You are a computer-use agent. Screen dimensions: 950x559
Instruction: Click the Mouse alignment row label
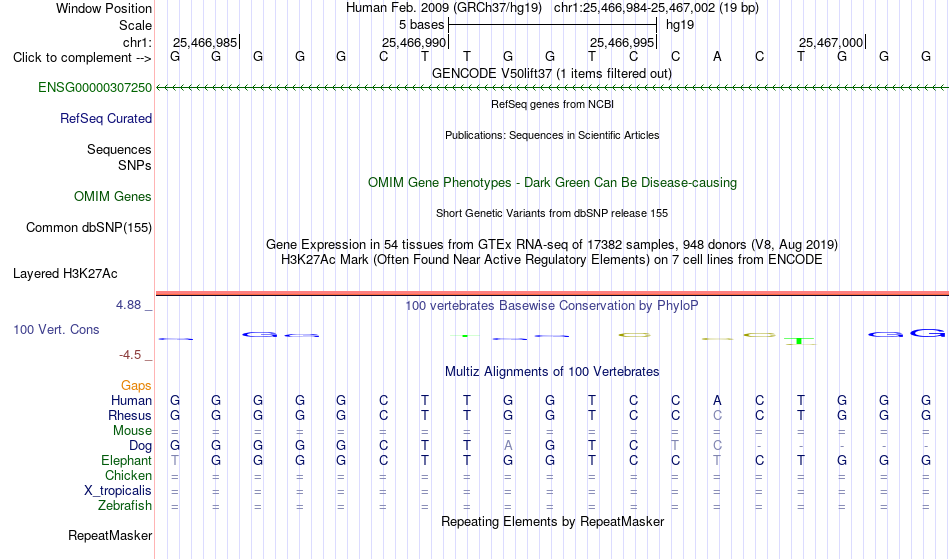pyautogui.click(x=132, y=431)
